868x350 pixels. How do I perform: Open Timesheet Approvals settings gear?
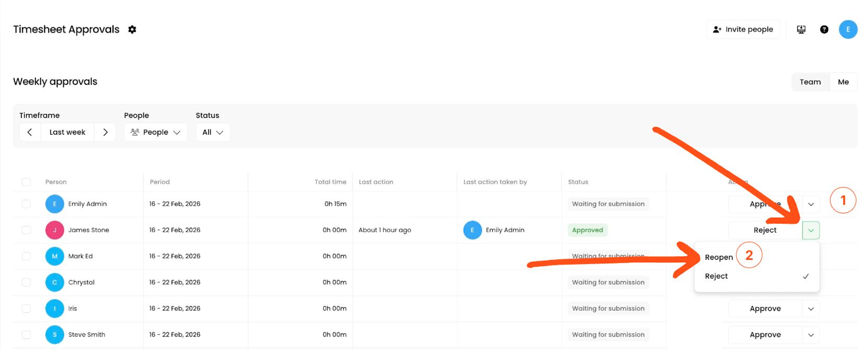(x=132, y=30)
